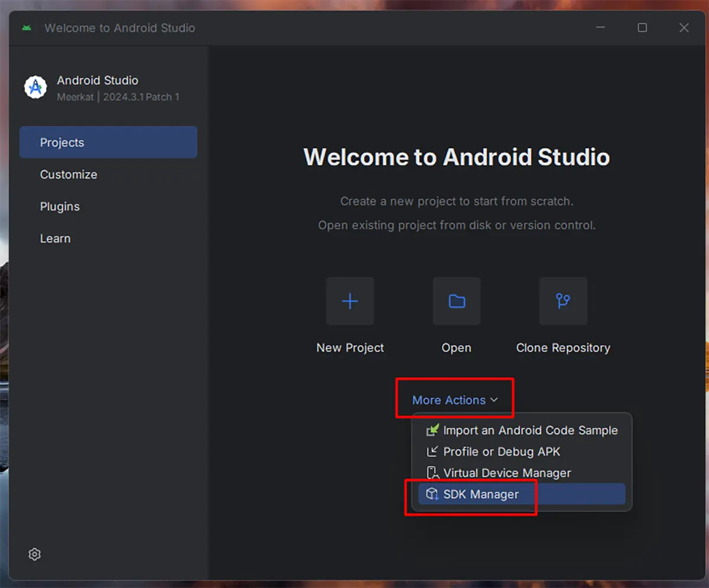Screen dimensions: 709x588
Task: Click the SDK Manager cube icon
Action: point(432,494)
